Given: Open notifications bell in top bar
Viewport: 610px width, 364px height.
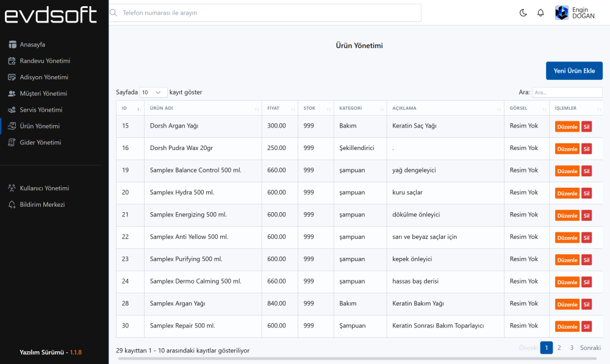Looking at the screenshot, I should (x=540, y=13).
